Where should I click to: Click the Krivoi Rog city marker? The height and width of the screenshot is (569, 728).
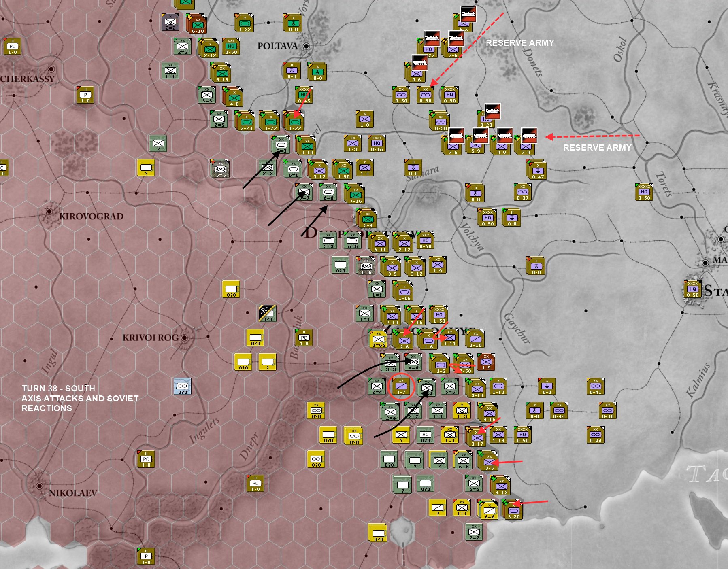pos(185,338)
